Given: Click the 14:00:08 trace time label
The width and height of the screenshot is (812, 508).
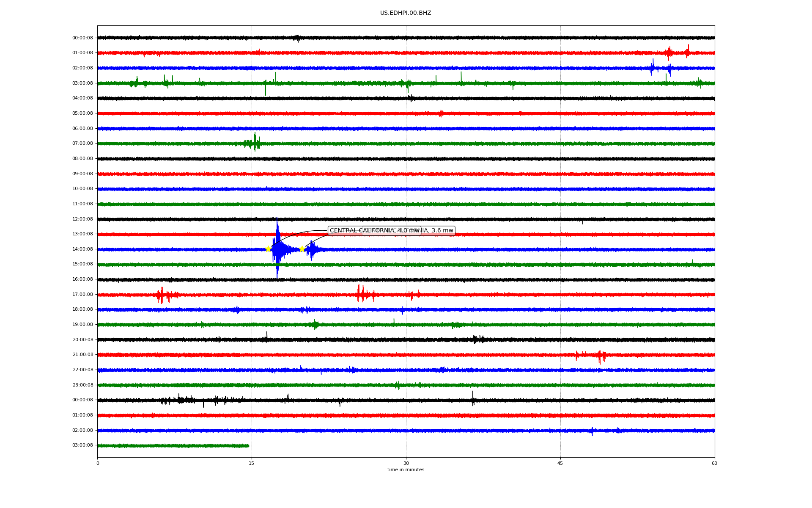Looking at the screenshot, I should click(x=82, y=249).
